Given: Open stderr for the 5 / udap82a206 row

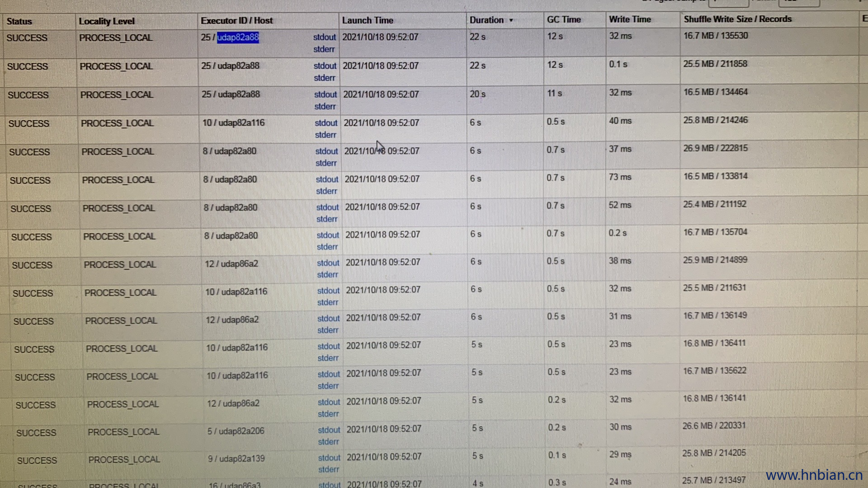Looking at the screenshot, I should 328,442.
